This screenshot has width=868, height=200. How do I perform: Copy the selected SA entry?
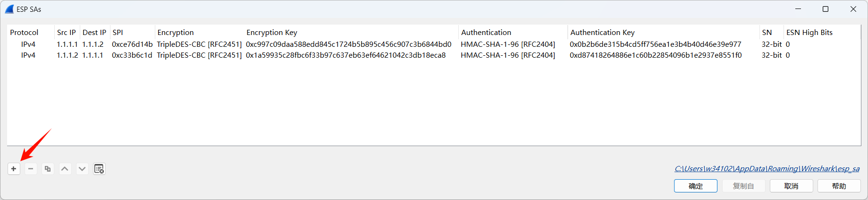(48, 169)
